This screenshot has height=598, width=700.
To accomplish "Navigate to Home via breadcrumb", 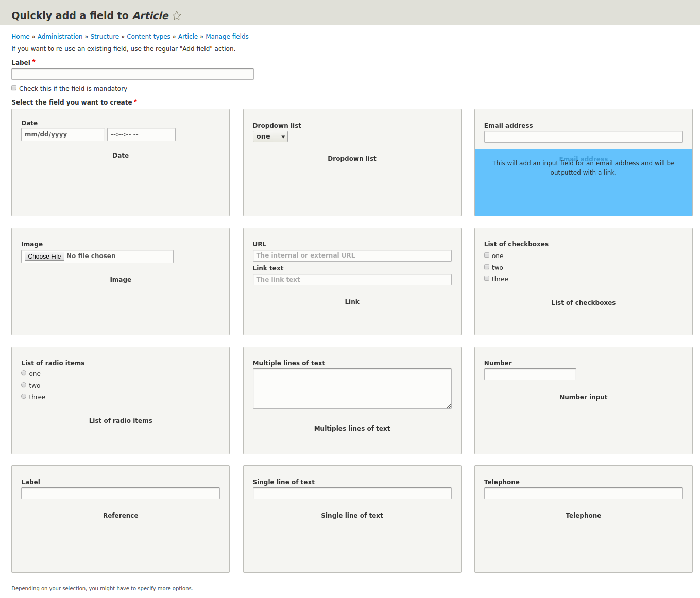I will coord(21,36).
